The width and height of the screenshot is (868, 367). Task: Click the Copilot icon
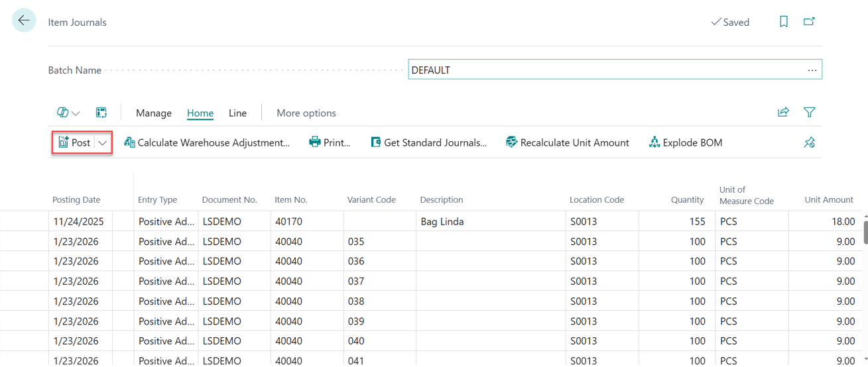pos(62,113)
